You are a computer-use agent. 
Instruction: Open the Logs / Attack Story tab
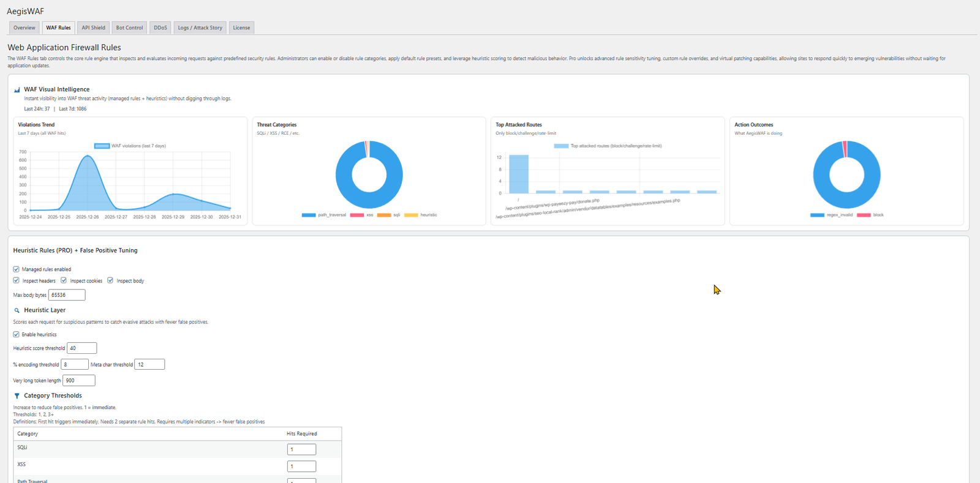click(200, 28)
